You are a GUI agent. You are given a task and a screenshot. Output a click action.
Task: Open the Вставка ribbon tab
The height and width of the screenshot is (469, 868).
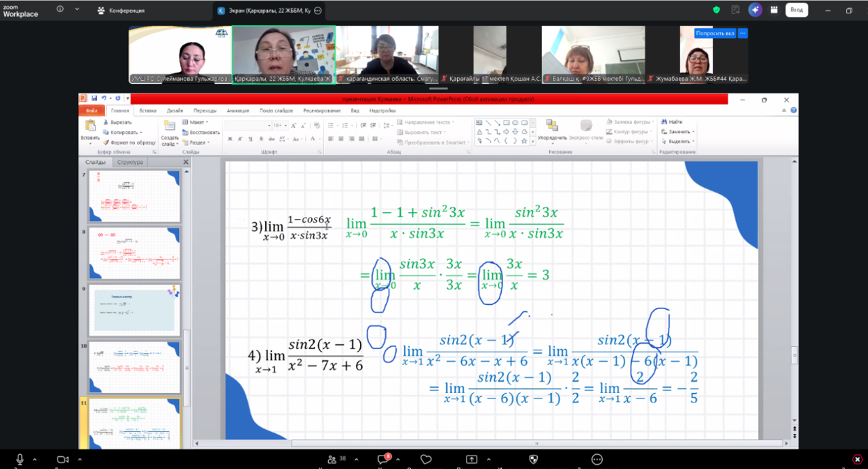[x=147, y=110]
